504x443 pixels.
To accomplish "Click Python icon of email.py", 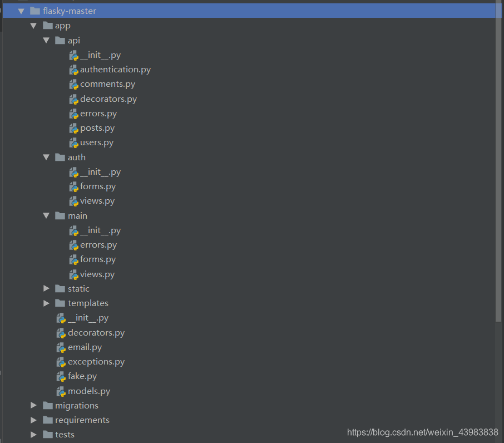I will (x=61, y=347).
